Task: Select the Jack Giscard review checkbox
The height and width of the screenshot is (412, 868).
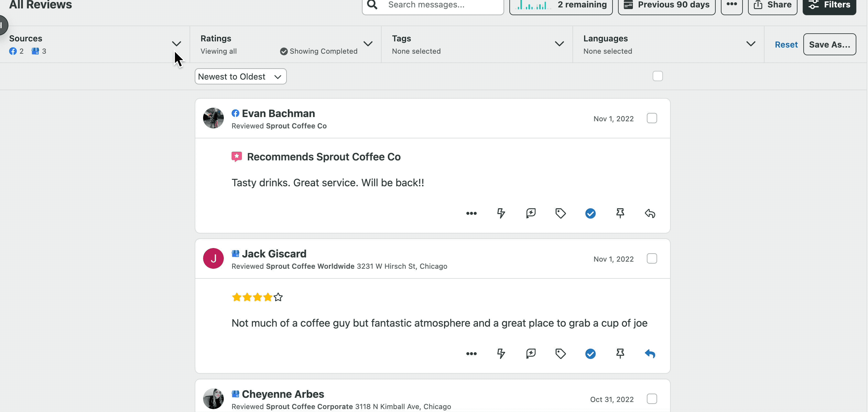Action: (652, 258)
